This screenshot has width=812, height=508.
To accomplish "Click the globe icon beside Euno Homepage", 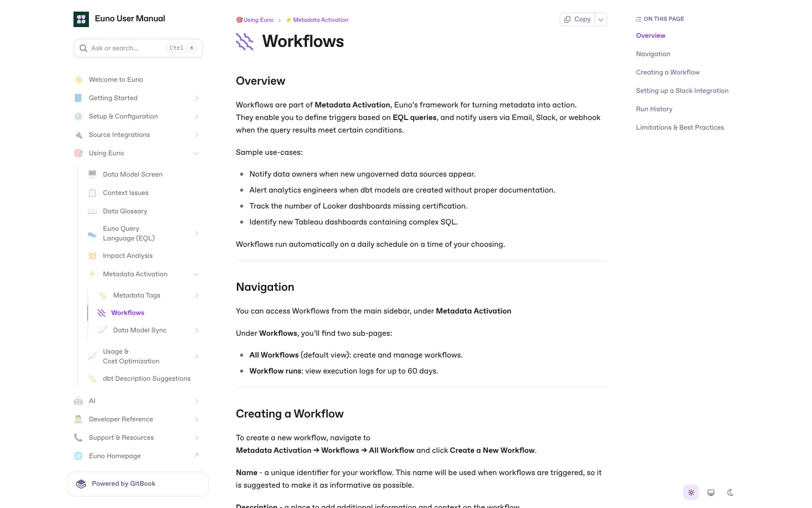I will coord(78,456).
